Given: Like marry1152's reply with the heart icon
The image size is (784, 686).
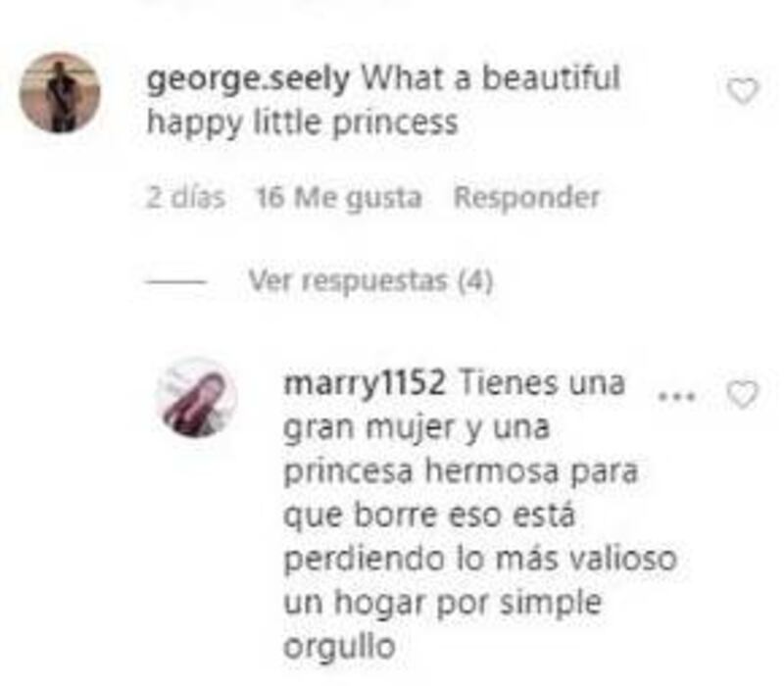Looking at the screenshot, I should (x=743, y=395).
